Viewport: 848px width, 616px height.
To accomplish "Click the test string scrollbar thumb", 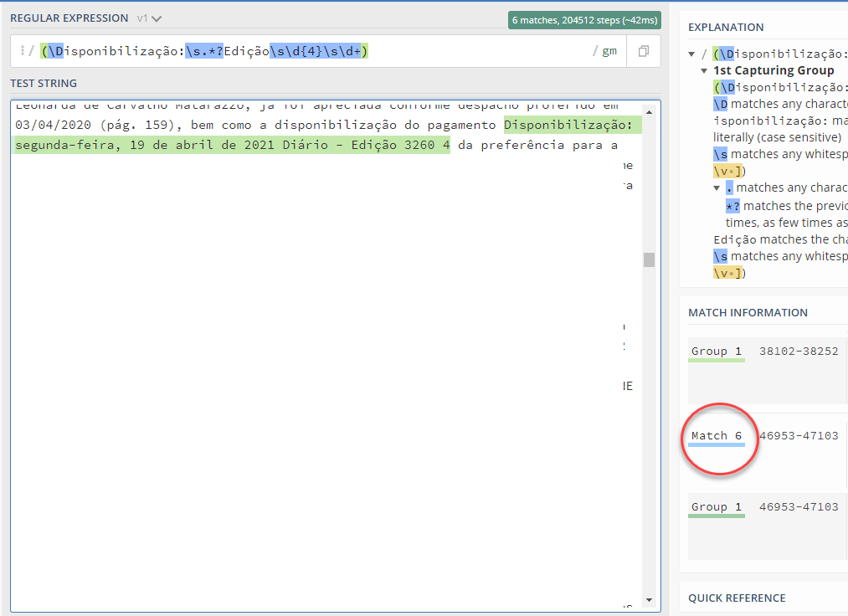I will [649, 259].
